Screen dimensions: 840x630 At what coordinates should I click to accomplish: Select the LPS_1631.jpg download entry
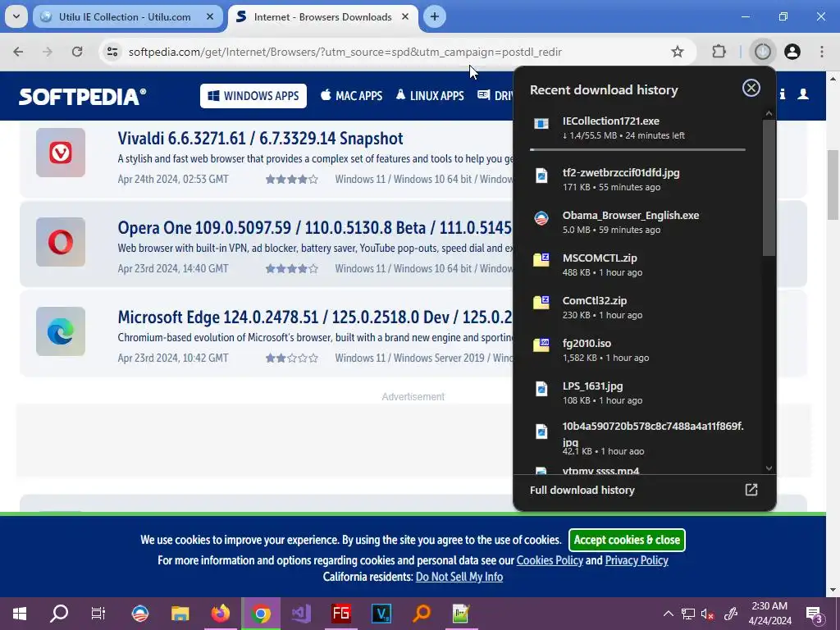[637, 393]
